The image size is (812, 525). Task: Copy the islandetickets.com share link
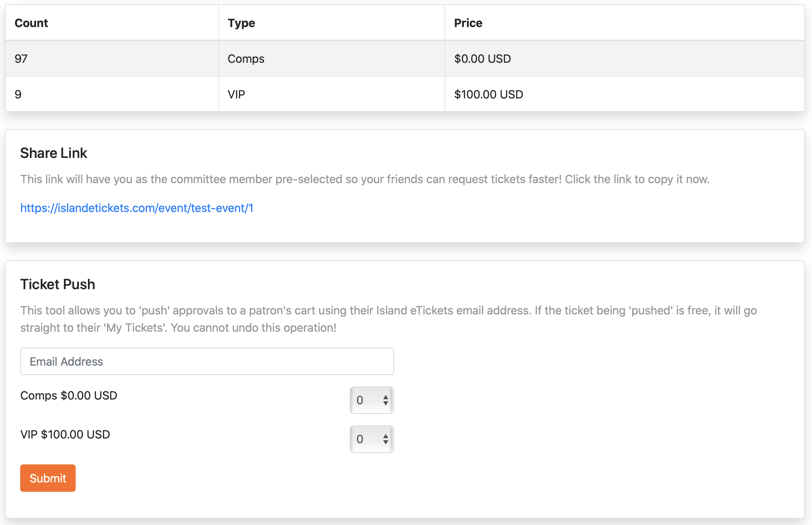[137, 208]
